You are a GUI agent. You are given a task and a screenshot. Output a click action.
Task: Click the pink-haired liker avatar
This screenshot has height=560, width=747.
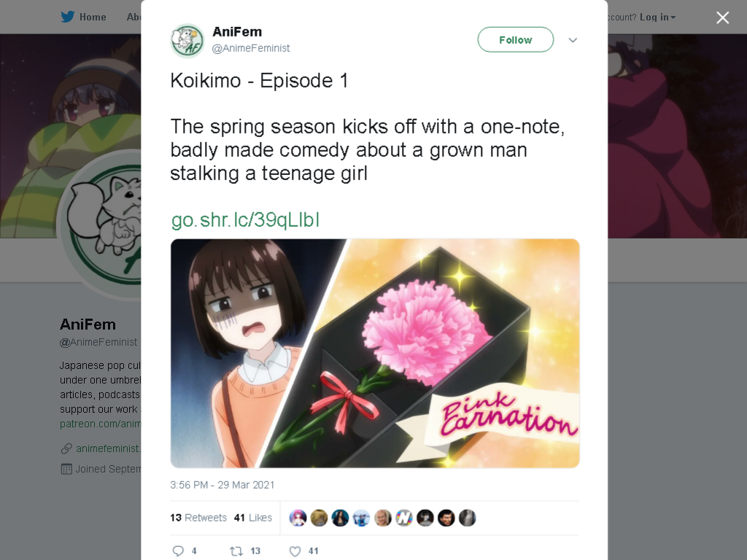(x=298, y=518)
